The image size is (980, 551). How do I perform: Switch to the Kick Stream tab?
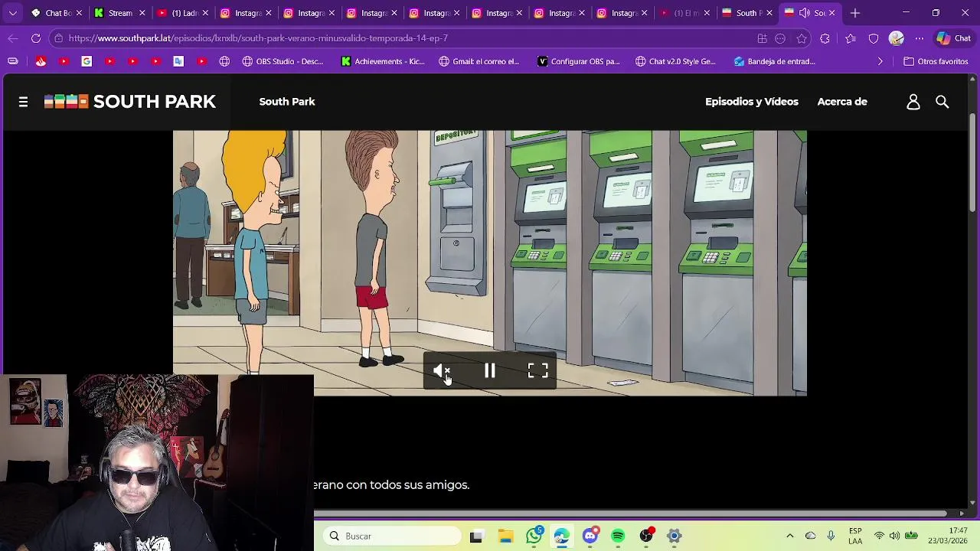[x=119, y=13]
